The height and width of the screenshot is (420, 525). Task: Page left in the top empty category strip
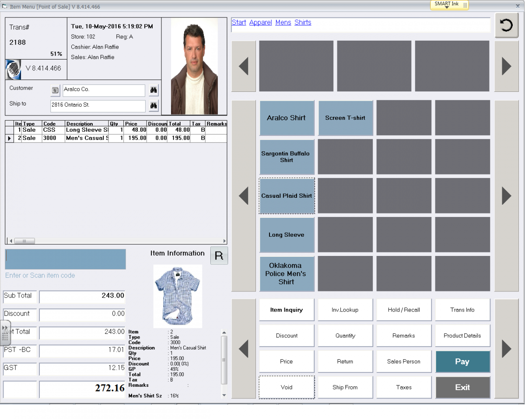244,66
